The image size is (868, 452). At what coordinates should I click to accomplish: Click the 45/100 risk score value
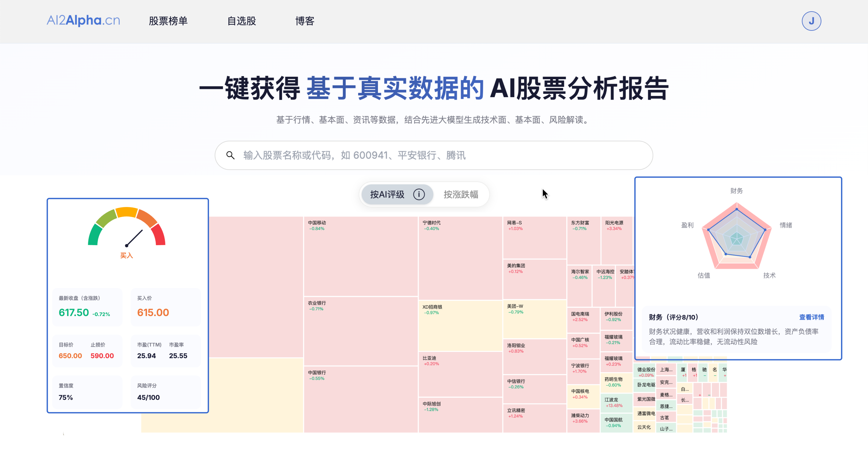pos(148,397)
